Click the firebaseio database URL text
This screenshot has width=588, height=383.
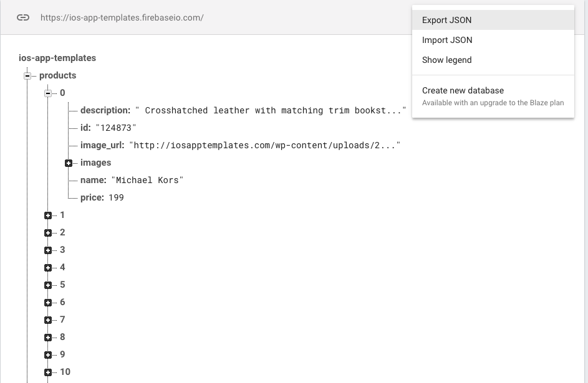(122, 17)
